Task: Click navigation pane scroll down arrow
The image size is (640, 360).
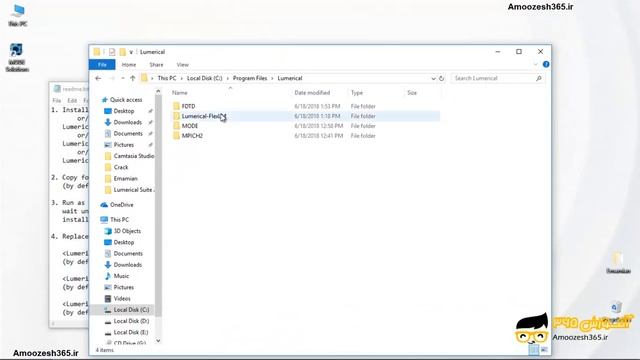Action: [x=158, y=341]
